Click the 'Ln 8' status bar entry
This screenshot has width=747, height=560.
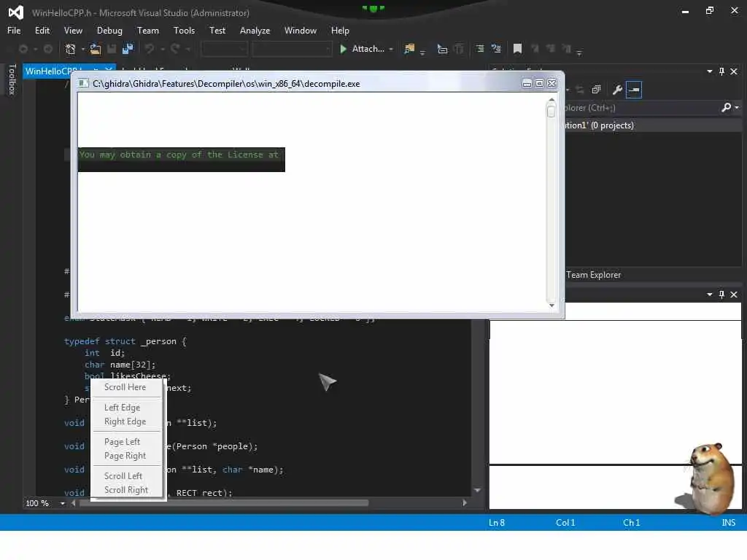coord(496,522)
